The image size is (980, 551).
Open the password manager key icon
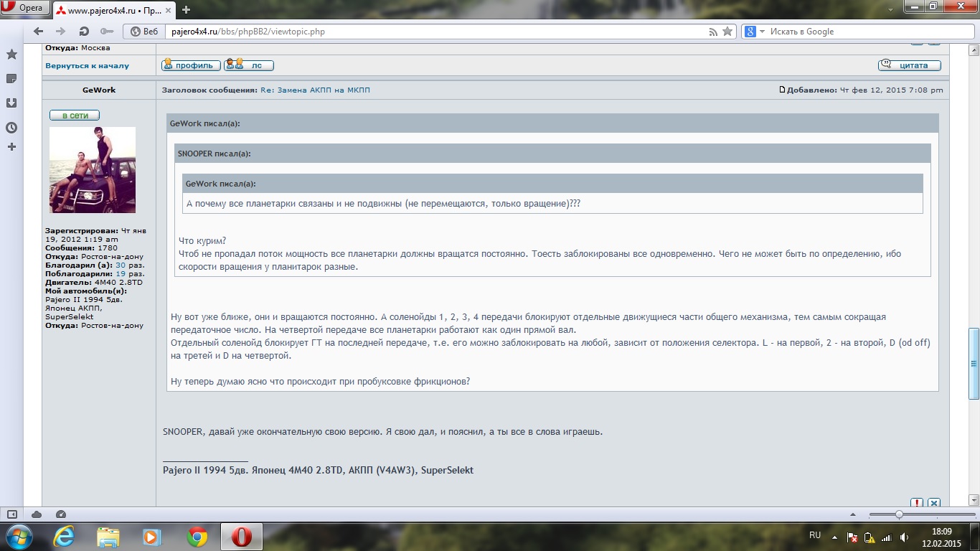tap(106, 32)
